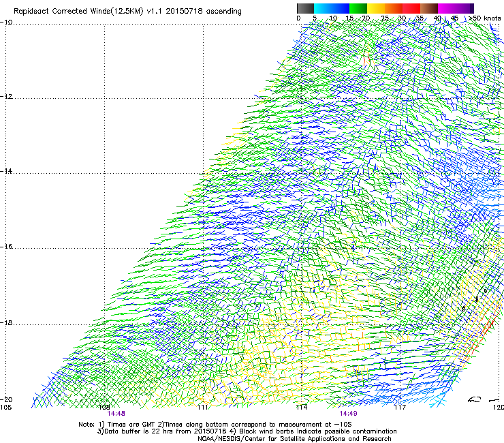The image size is (504, 443).
Task: Click the purple 14:49 time stamp
Action: pyautogui.click(x=348, y=414)
